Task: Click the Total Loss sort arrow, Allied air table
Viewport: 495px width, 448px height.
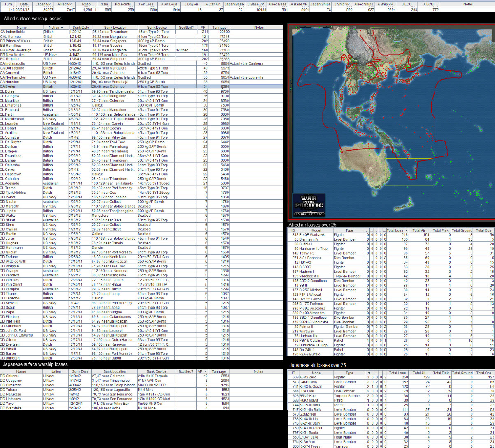Action: coord(407,230)
